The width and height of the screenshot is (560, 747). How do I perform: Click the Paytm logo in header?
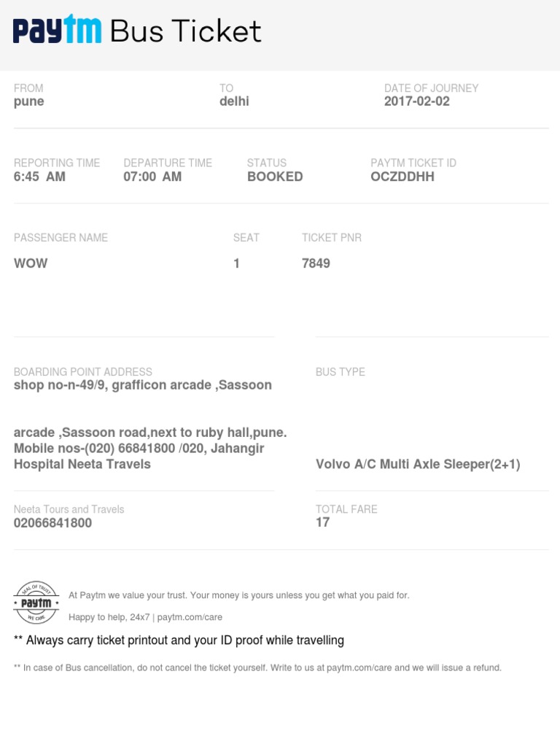click(x=57, y=31)
